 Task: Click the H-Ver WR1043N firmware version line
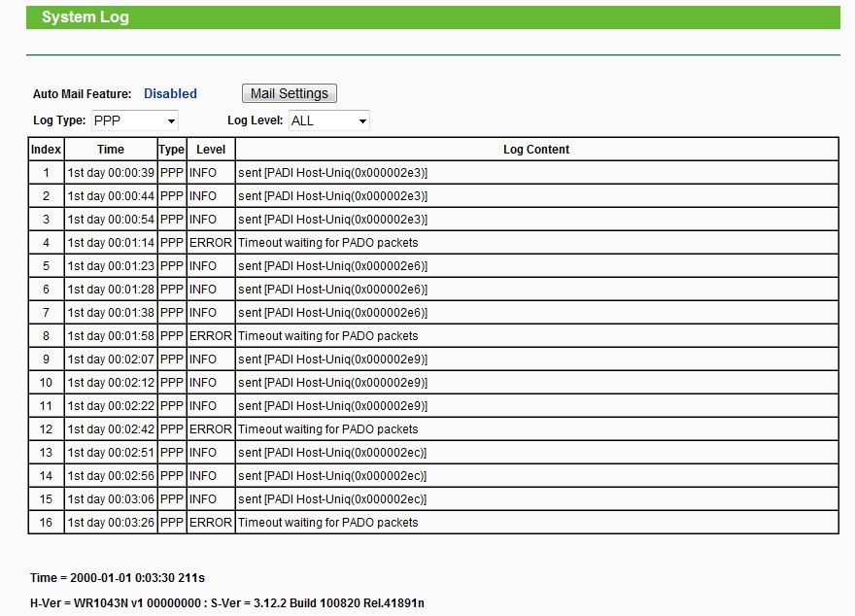(x=226, y=603)
